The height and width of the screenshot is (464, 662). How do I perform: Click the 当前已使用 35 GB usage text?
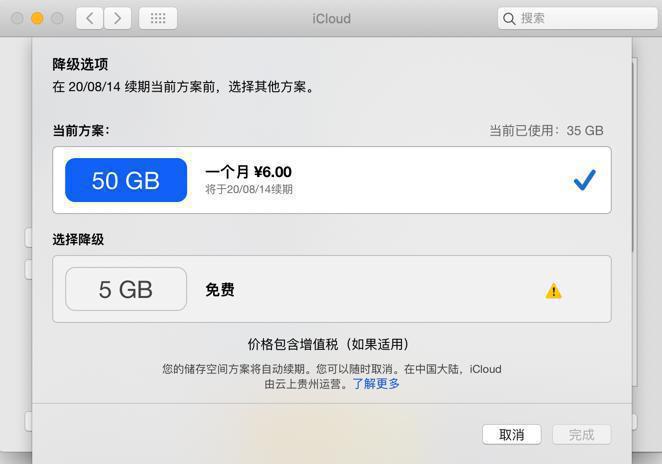(546, 130)
